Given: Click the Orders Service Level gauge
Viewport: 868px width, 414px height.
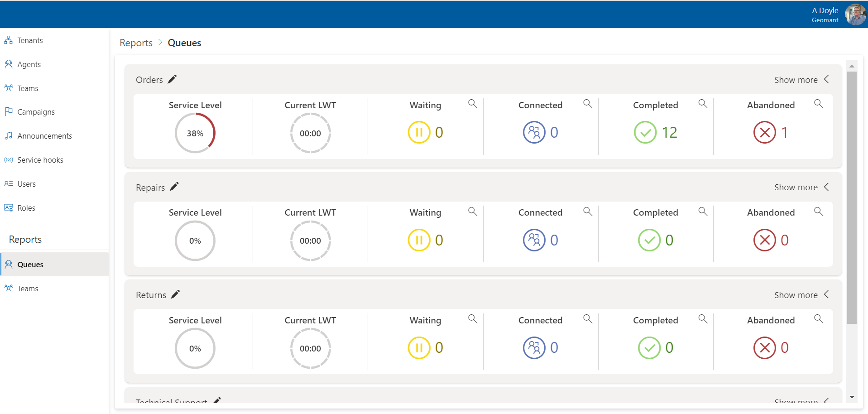Looking at the screenshot, I should click(195, 132).
